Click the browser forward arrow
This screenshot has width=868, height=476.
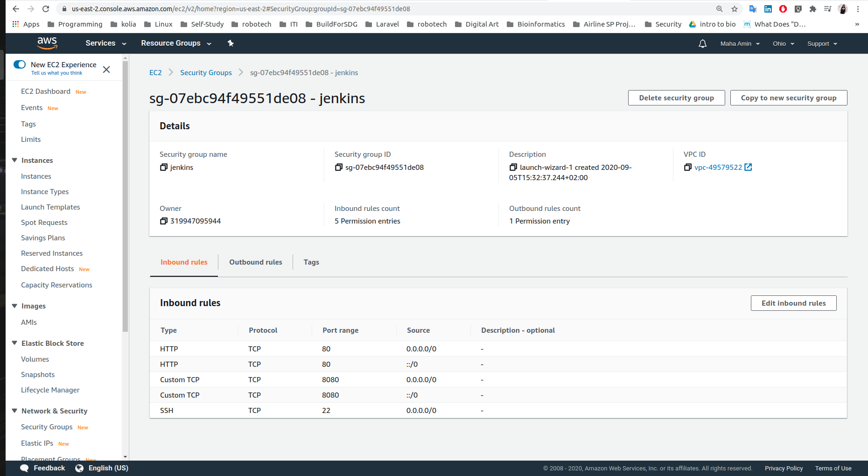pyautogui.click(x=31, y=9)
